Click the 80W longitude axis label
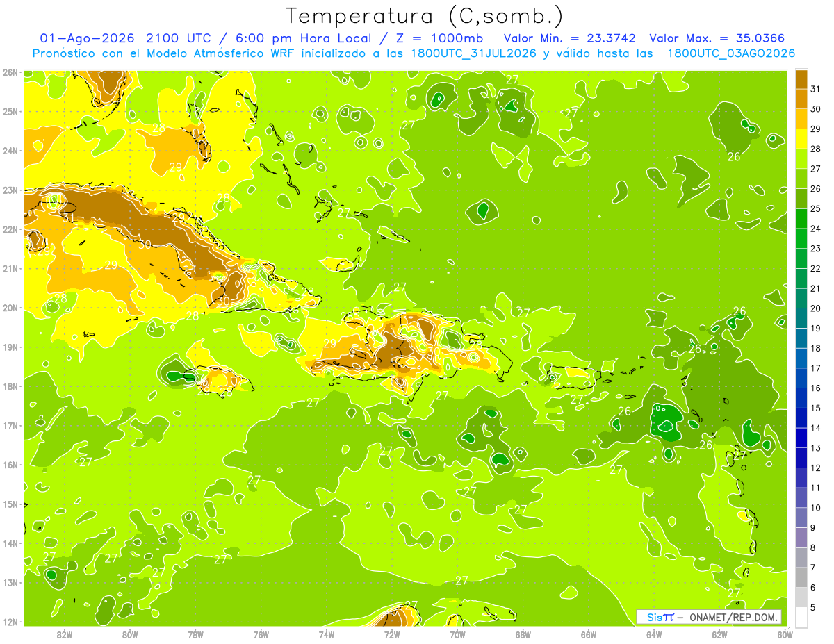 pos(130,634)
